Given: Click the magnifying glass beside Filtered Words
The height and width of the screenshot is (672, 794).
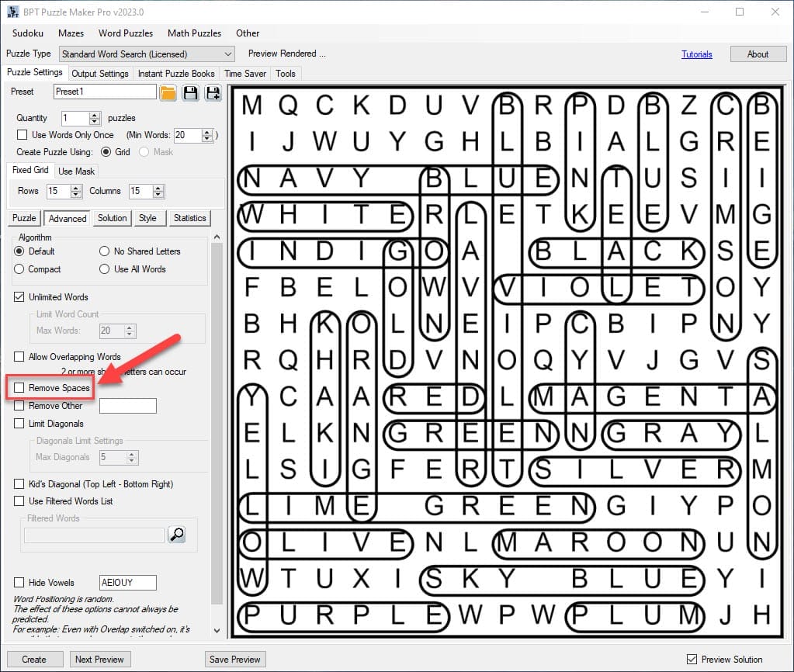Looking at the screenshot, I should (176, 535).
